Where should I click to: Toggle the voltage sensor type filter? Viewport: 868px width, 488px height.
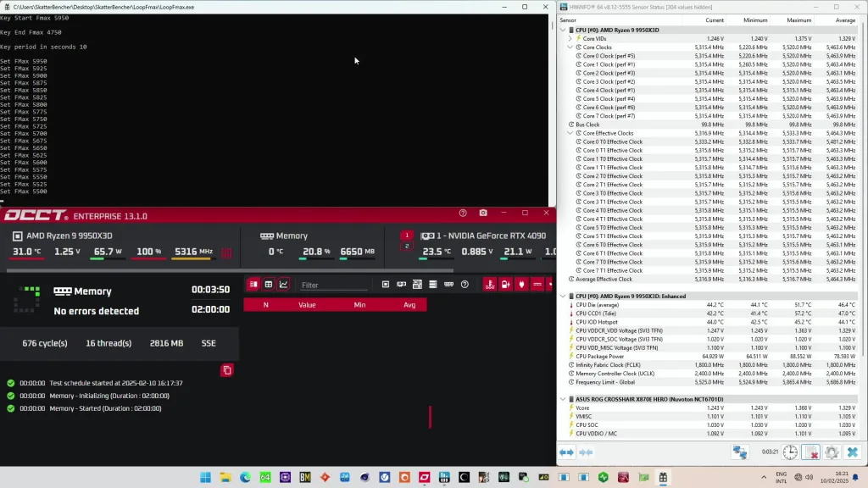(x=537, y=285)
